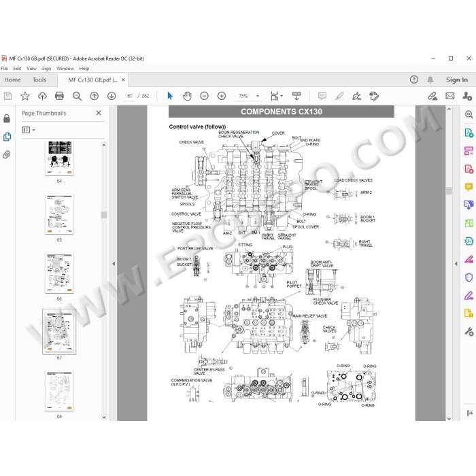Toggle the page thumbnails panel icon
The width and height of the screenshot is (476, 476).
tap(7, 137)
